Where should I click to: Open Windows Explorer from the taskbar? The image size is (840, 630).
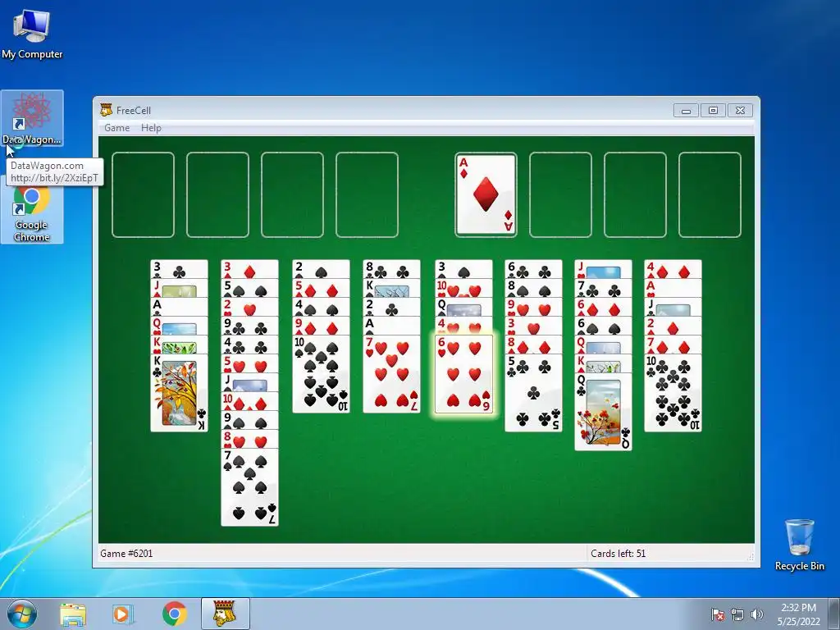(x=73, y=614)
